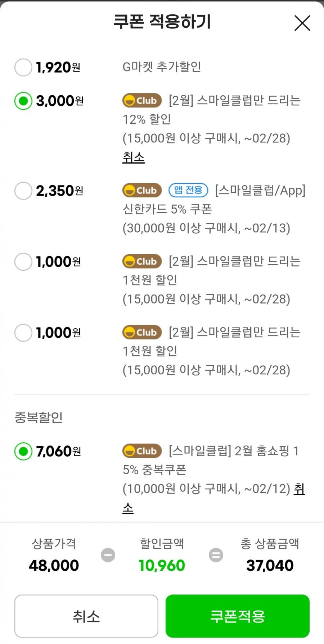The height and width of the screenshot is (644, 324).
Task: Select the first 1,000원 1천원 할인 coupon
Action: (23, 262)
